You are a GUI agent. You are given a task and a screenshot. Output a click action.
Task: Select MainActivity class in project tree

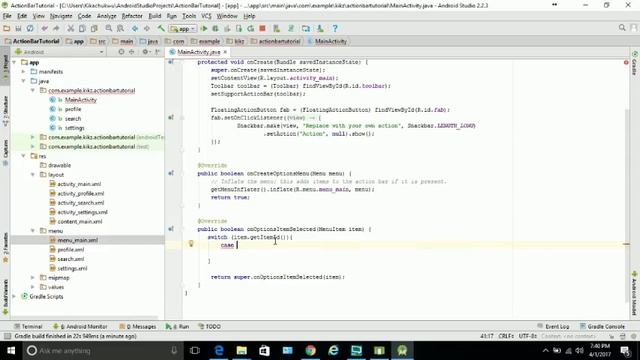point(80,100)
